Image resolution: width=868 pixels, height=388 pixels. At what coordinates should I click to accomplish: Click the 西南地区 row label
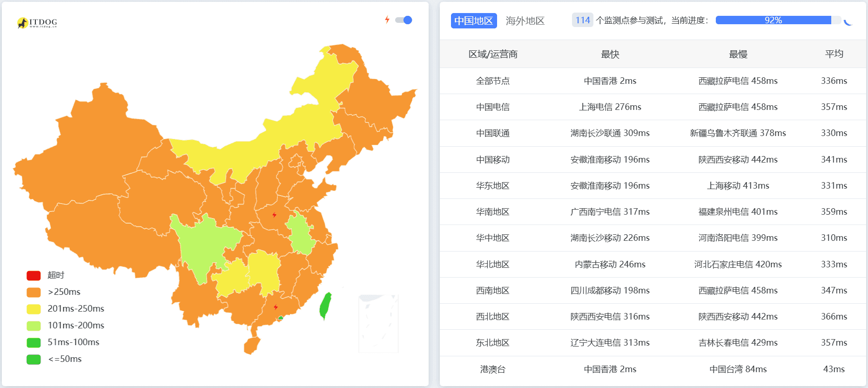coord(493,290)
